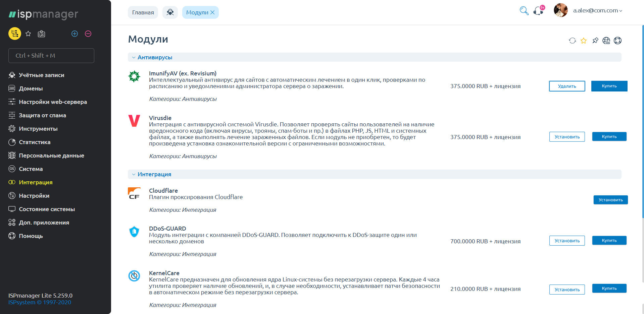Screen dimensions: 644x314
Task: Click the Статистика pie chart icon
Action: click(x=12, y=142)
